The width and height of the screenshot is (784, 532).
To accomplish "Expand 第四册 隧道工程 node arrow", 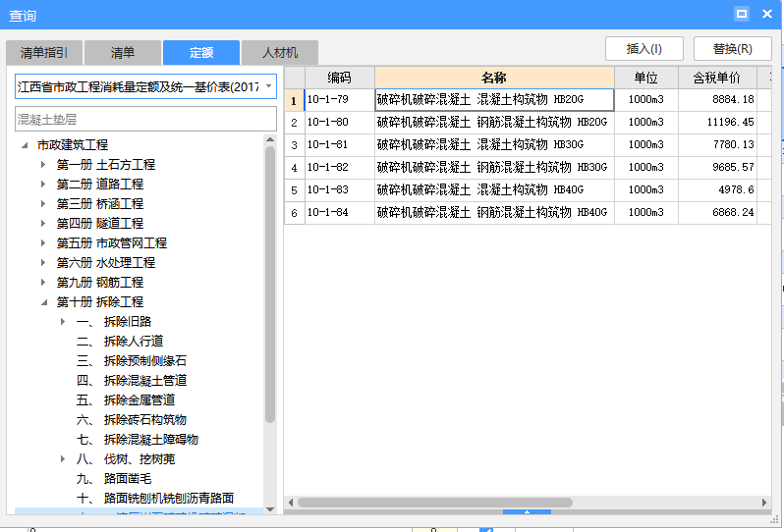I will (43, 223).
